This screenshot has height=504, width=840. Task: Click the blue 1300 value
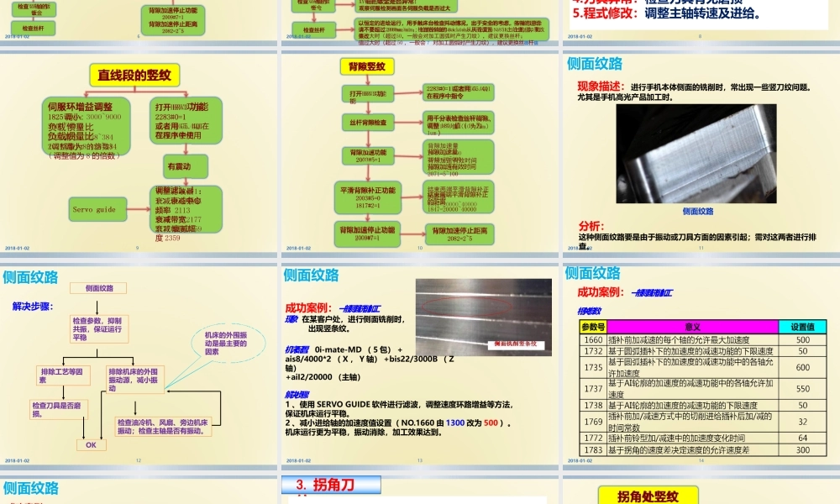point(454,423)
